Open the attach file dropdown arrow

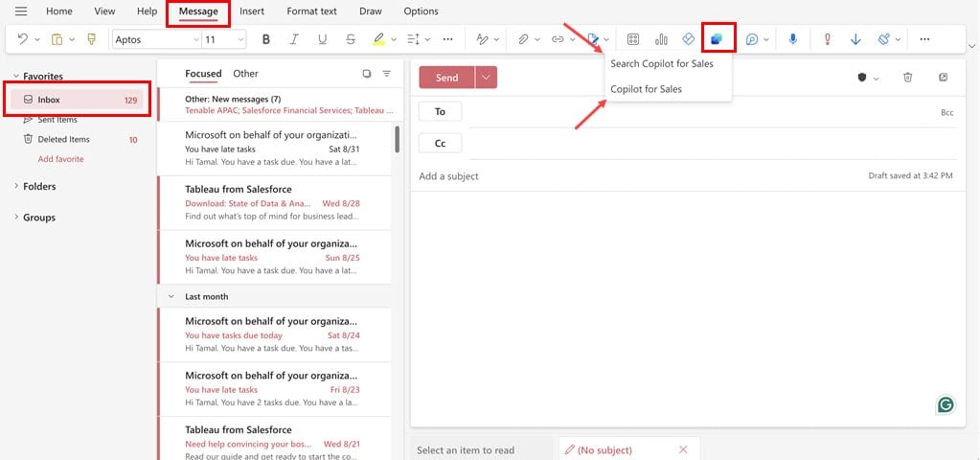pyautogui.click(x=537, y=39)
